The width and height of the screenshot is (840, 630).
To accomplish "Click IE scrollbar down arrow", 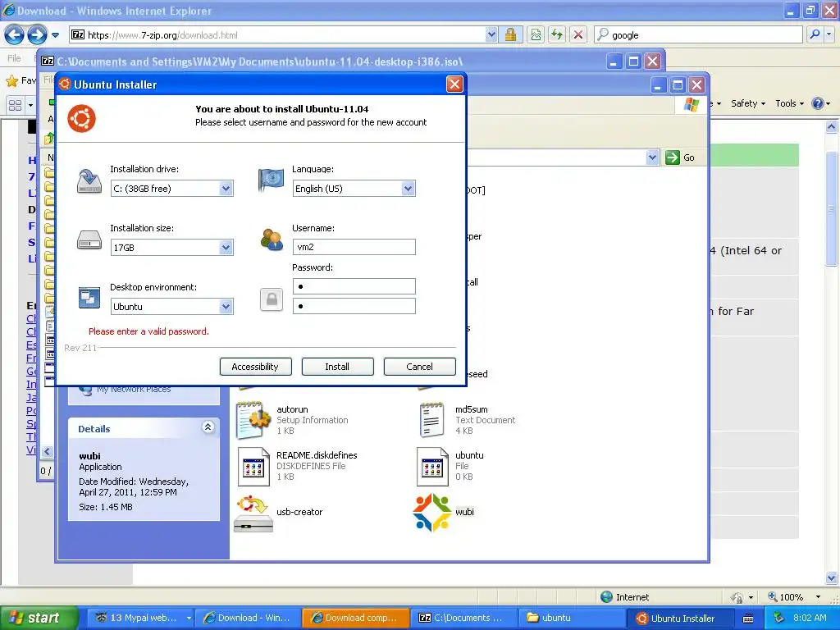I will tap(832, 577).
